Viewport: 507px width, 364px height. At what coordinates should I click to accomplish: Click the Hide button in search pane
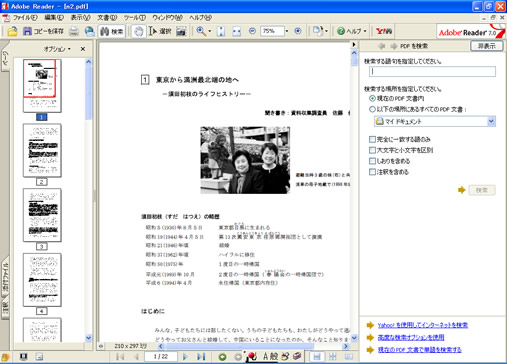[486, 46]
